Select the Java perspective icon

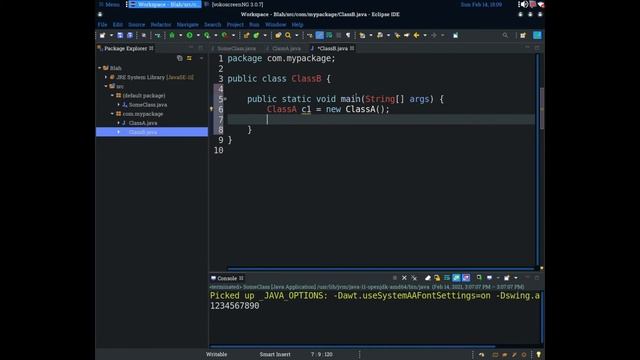tap(537, 36)
